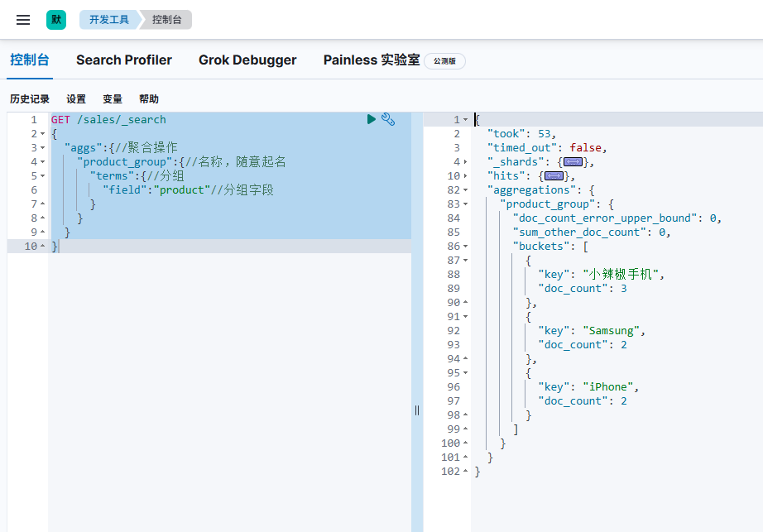Expand the collapsed hits badge
763x532 pixels.
pyautogui.click(x=554, y=176)
